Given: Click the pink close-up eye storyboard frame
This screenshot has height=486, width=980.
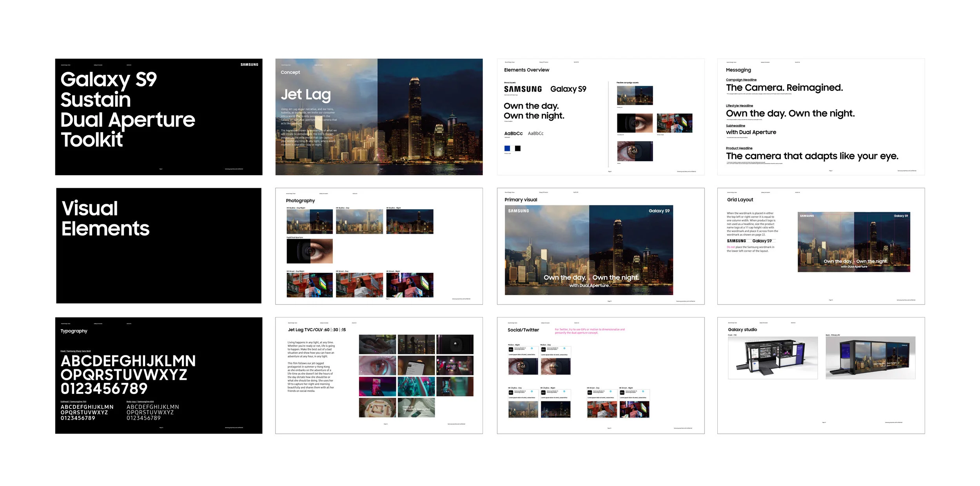Looking at the screenshot, I should tap(377, 366).
